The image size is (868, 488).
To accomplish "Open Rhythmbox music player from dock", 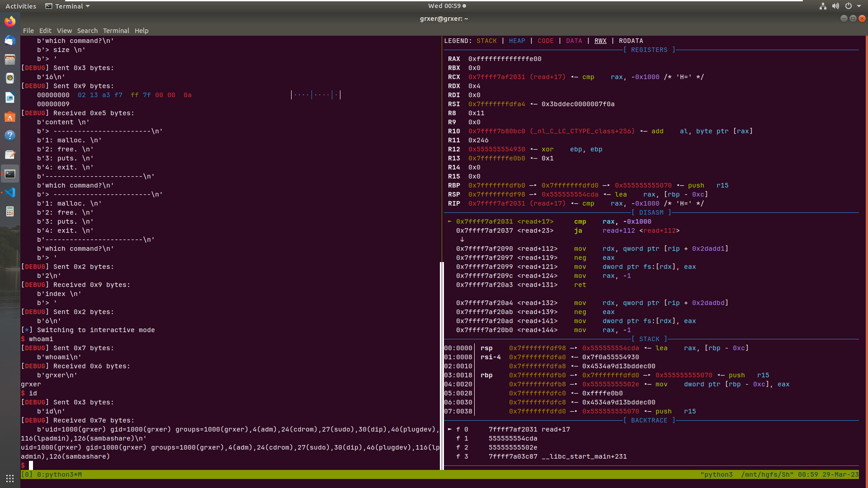I will (10, 79).
